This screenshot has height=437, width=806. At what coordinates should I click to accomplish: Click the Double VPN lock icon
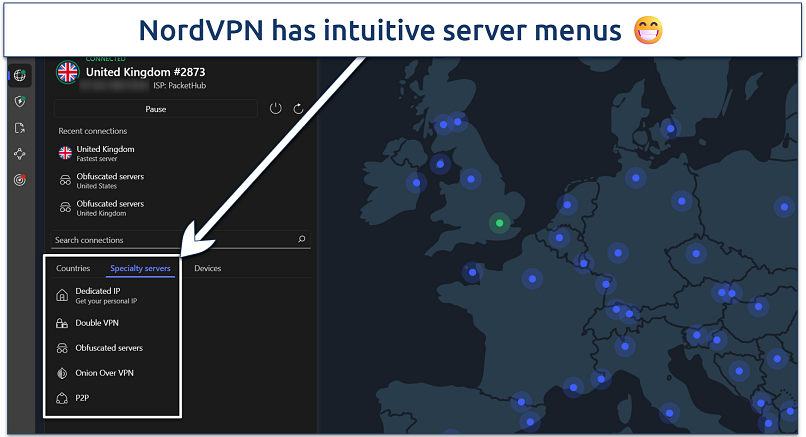pyautogui.click(x=62, y=323)
